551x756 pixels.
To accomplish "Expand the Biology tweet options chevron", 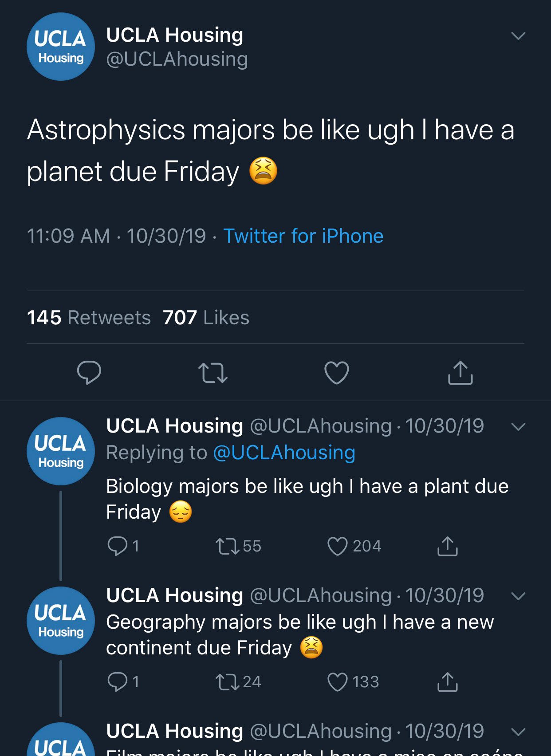I will click(518, 427).
